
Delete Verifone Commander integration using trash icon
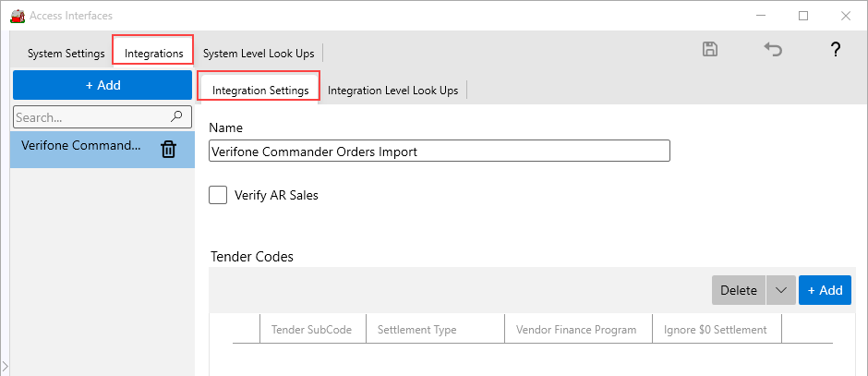click(168, 149)
